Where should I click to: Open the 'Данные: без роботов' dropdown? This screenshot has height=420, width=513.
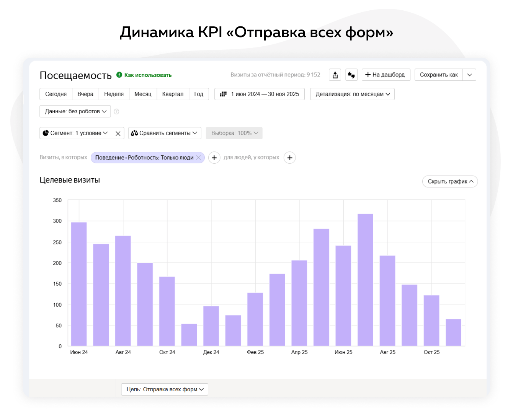pyautogui.click(x=75, y=111)
